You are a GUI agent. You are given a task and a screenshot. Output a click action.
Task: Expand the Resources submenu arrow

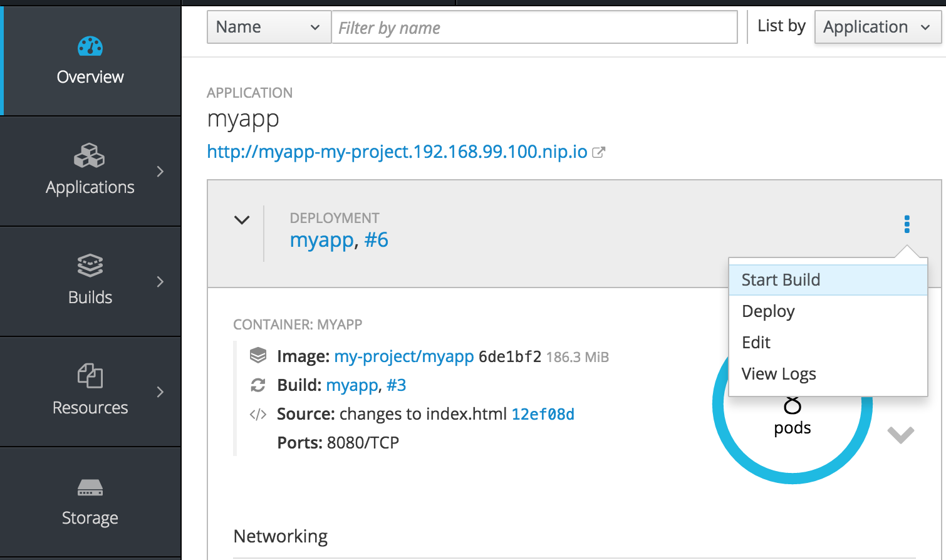[160, 392]
